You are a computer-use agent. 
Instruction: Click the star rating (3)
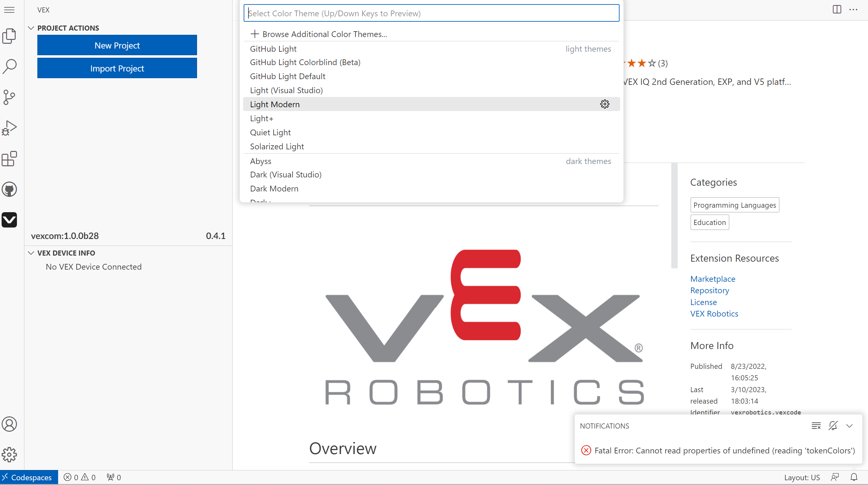click(646, 63)
